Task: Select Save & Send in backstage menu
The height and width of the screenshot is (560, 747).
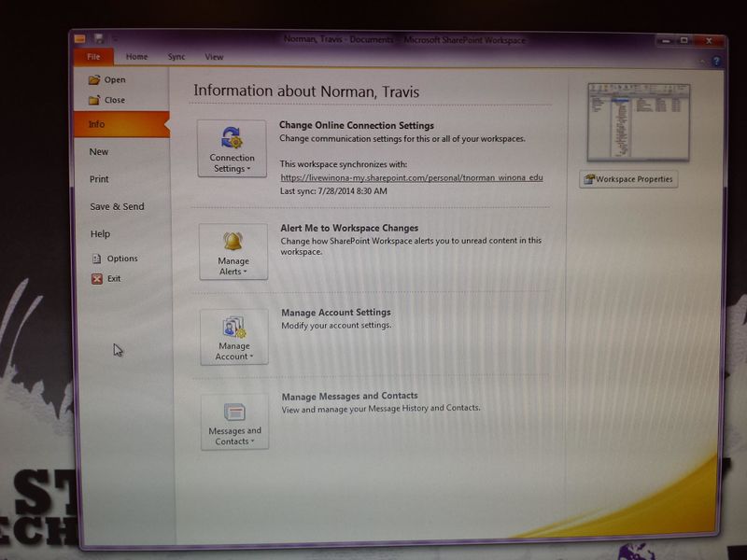Action: point(117,206)
